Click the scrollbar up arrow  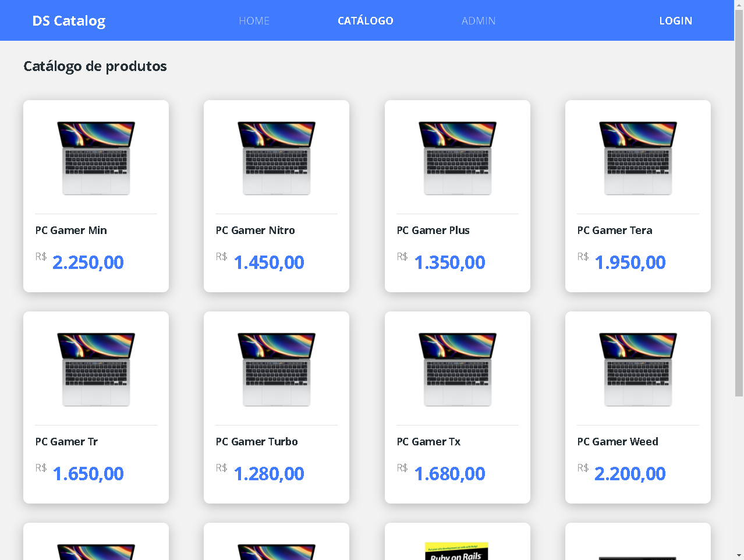point(739,5)
